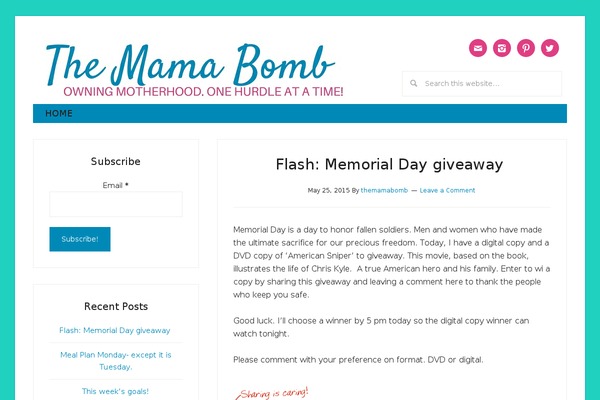Click the Sharing is caring graphic

click(272, 393)
